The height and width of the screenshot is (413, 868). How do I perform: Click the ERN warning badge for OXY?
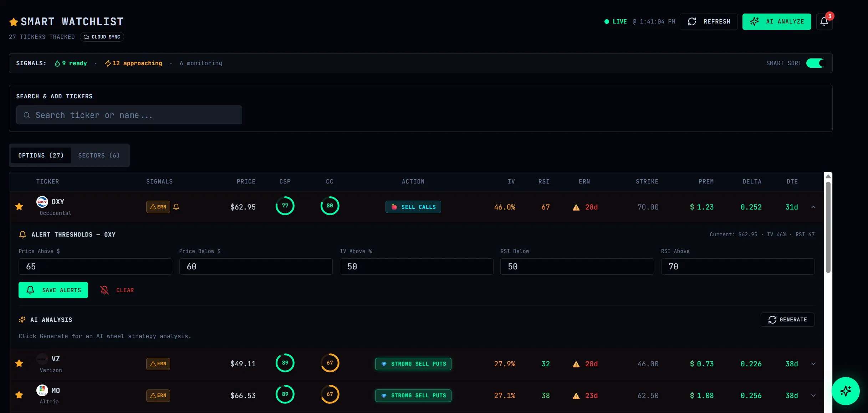coord(158,207)
